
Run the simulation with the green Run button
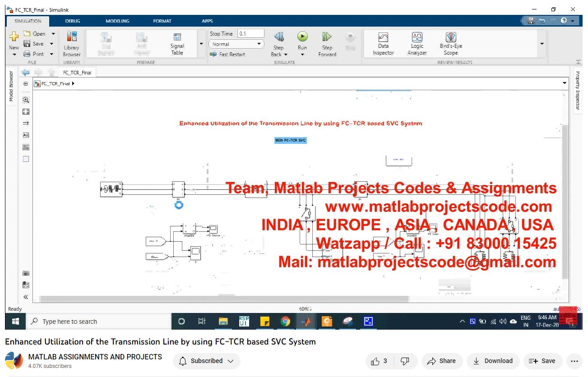302,37
